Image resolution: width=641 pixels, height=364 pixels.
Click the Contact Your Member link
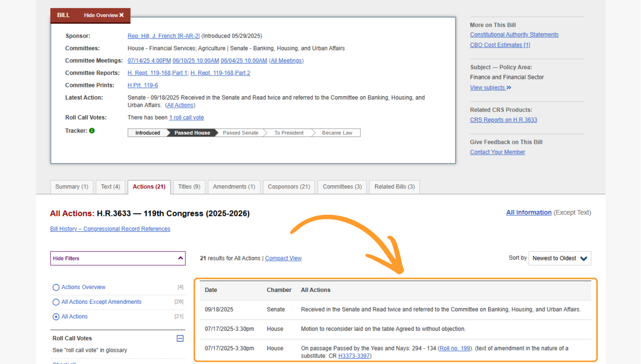[x=497, y=152]
